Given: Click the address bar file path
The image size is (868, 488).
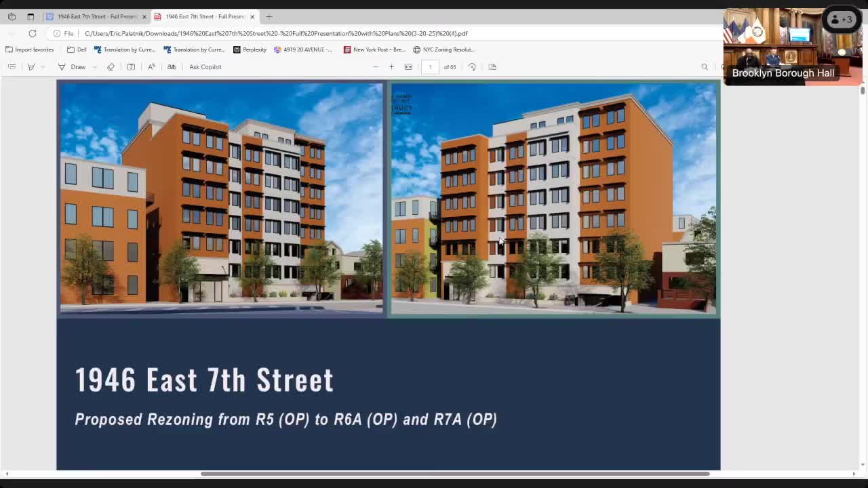Looking at the screenshot, I should tap(276, 33).
